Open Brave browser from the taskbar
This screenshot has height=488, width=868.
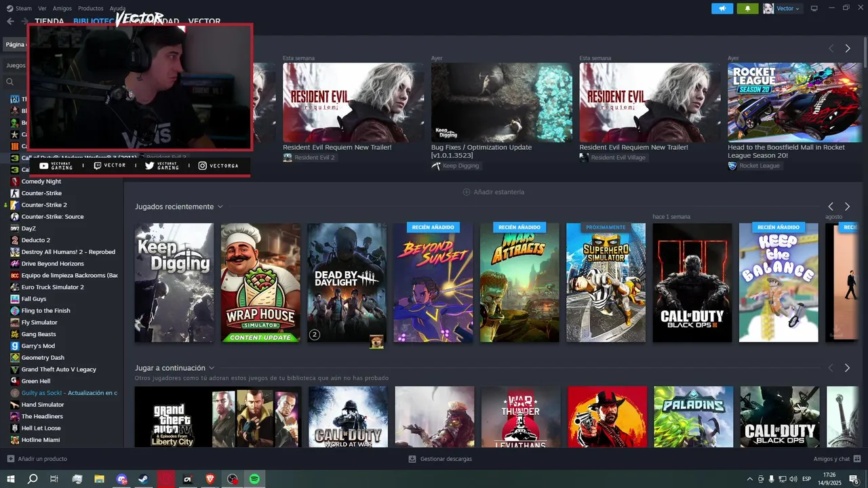pos(210,479)
